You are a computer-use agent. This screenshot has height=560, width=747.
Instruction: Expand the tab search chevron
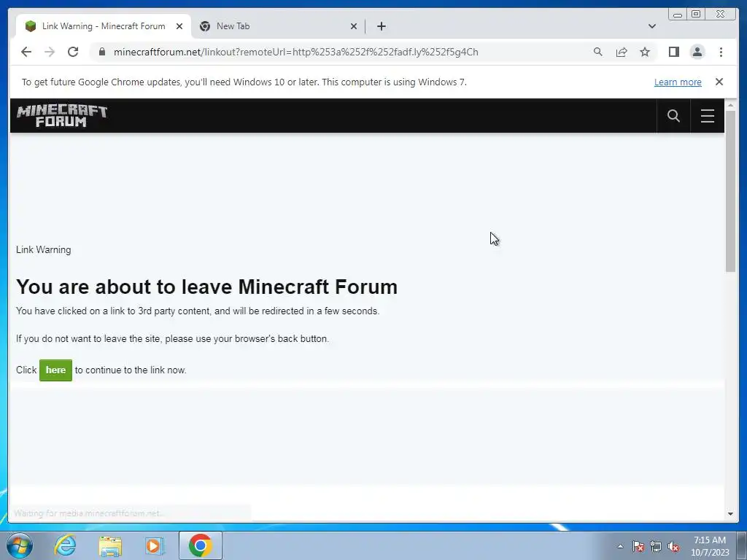[652, 26]
